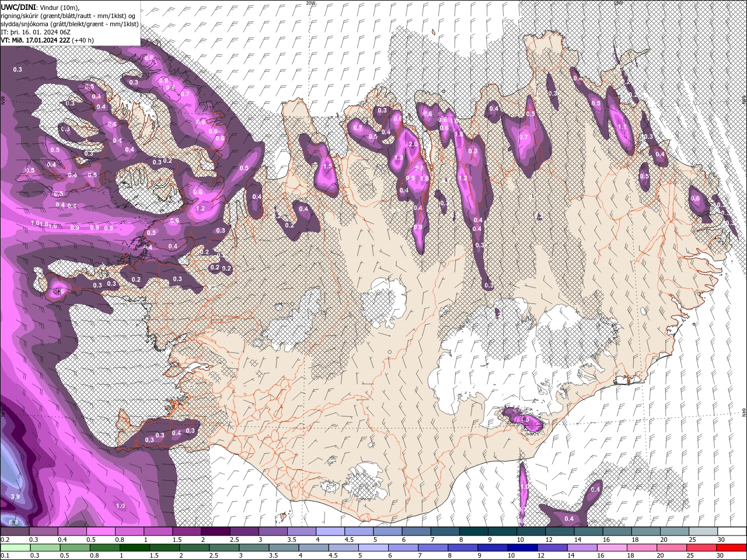Click the 2.0 precipitation value on the map
This screenshot has width=747, height=560.
coord(414,144)
